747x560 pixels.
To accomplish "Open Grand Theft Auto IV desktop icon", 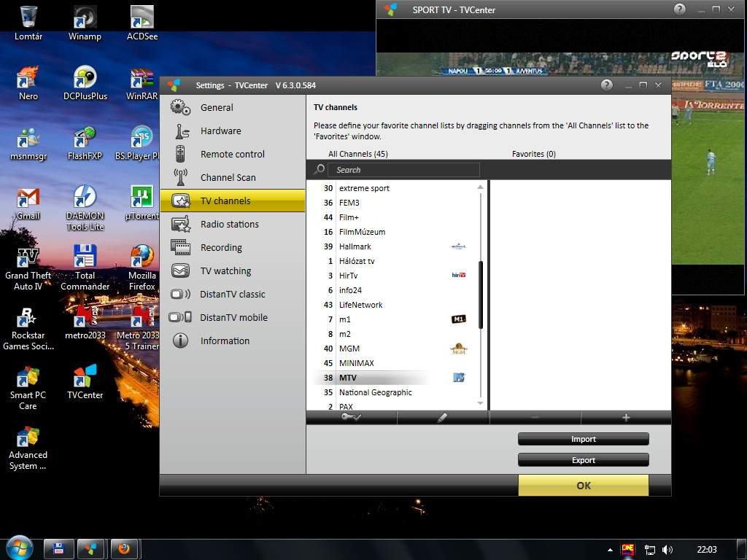I will pos(28,268).
